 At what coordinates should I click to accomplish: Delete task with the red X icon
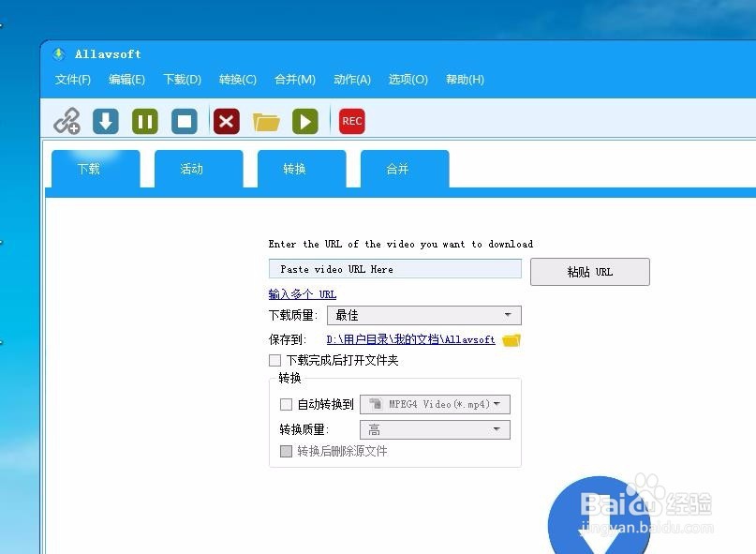click(x=226, y=121)
